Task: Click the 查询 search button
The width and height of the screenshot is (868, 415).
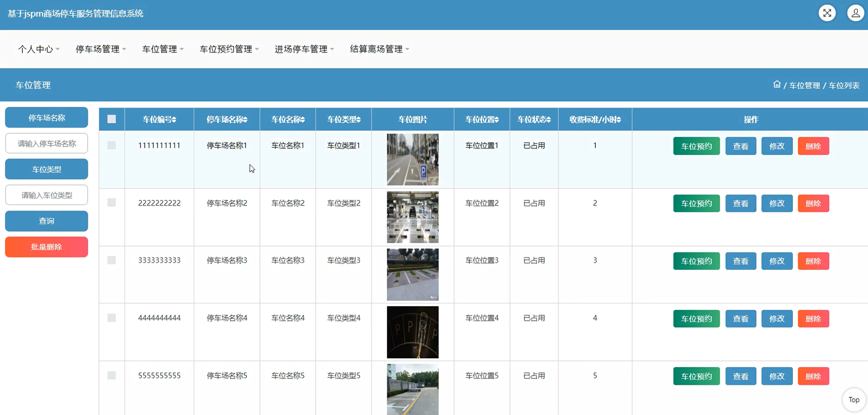Action: coord(47,221)
